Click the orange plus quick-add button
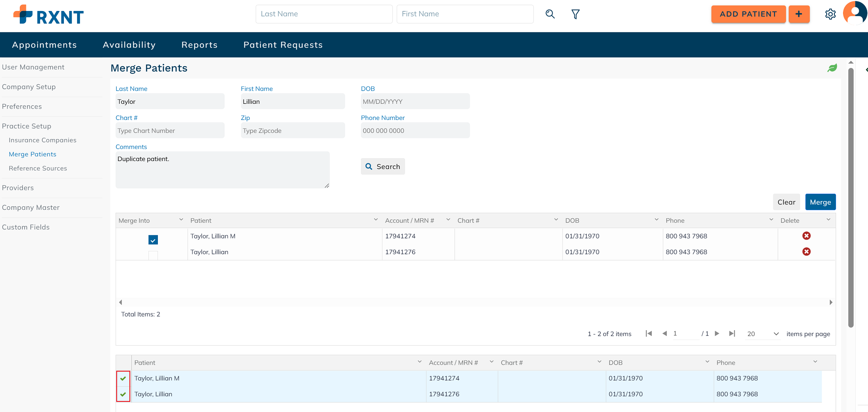The image size is (868, 412). [799, 14]
